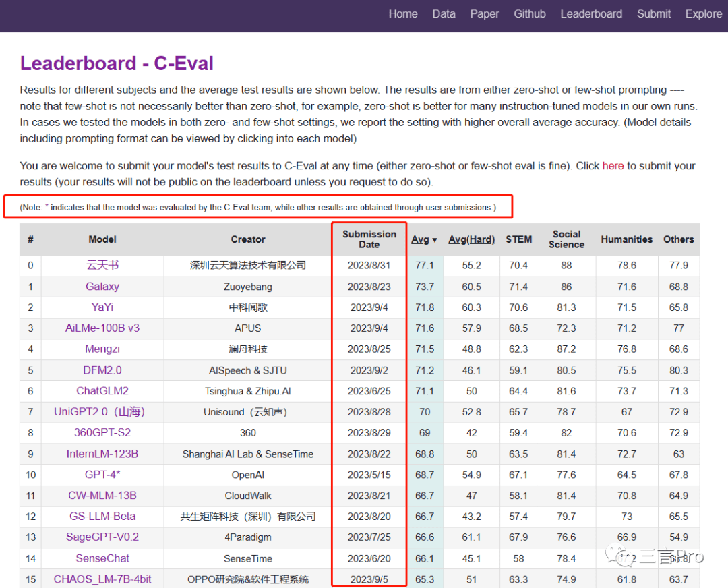View the GS-LLM-Beta model details

tap(102, 517)
